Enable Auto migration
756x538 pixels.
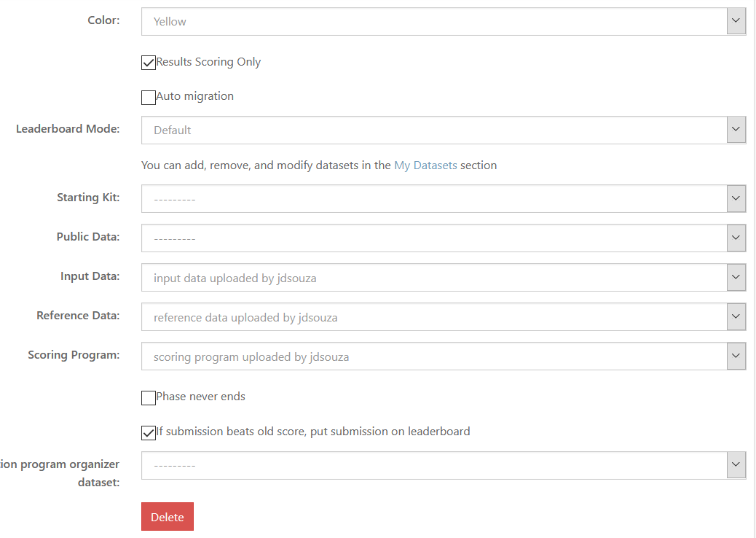(x=148, y=97)
